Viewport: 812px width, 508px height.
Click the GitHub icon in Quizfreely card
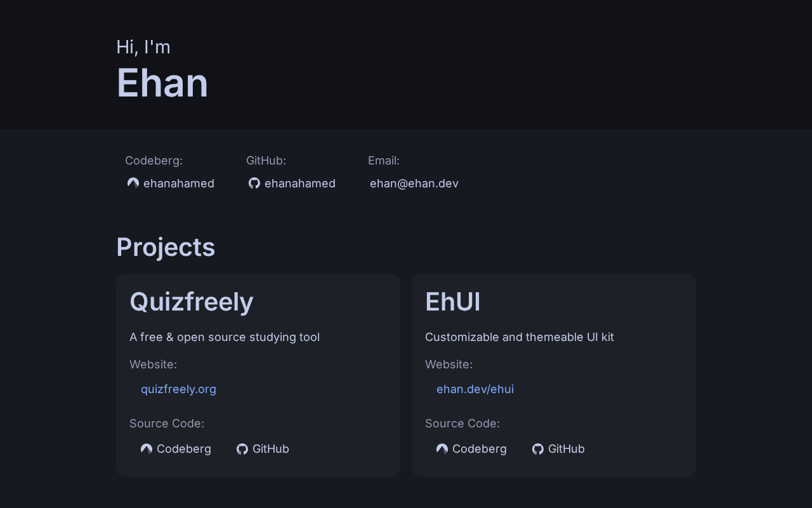point(242,449)
